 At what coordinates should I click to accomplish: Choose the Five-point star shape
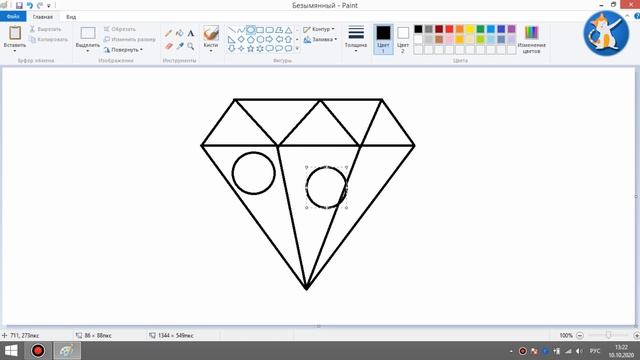(251, 49)
